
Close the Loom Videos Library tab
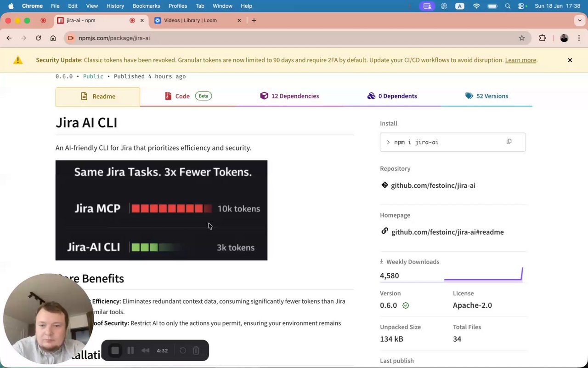pos(239,20)
